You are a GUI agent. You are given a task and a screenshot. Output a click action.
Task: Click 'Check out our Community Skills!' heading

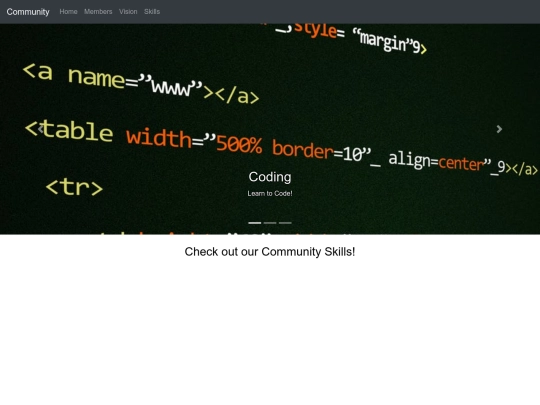coord(270,252)
